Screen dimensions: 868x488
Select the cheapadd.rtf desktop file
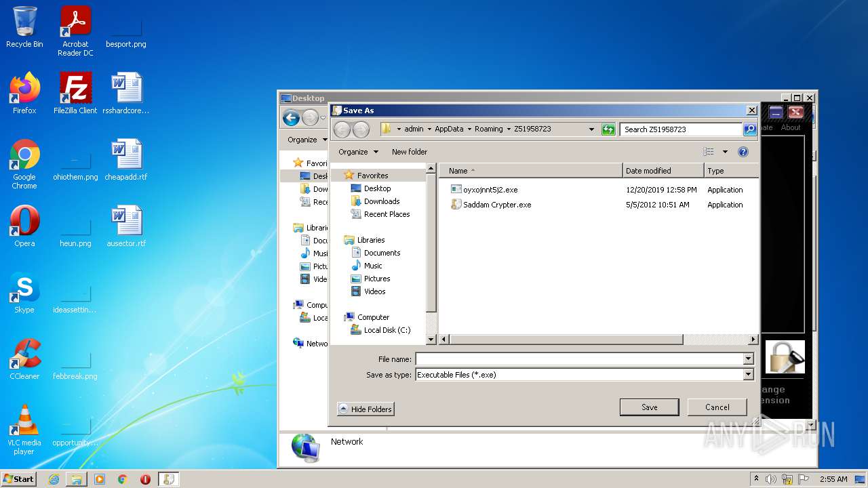126,159
